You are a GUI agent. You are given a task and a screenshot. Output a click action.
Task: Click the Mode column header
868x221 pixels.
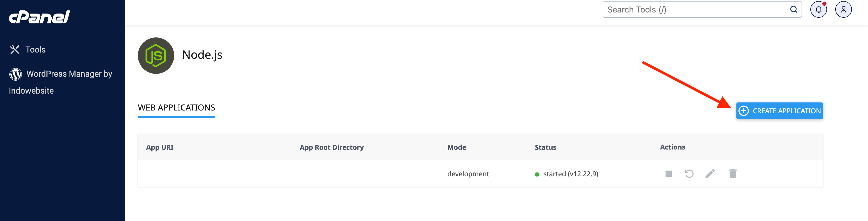457,147
